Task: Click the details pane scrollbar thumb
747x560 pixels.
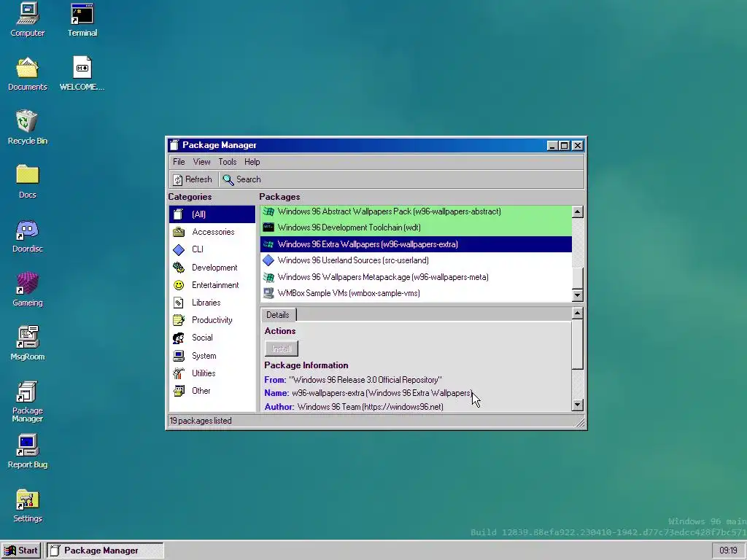Action: 578,344
